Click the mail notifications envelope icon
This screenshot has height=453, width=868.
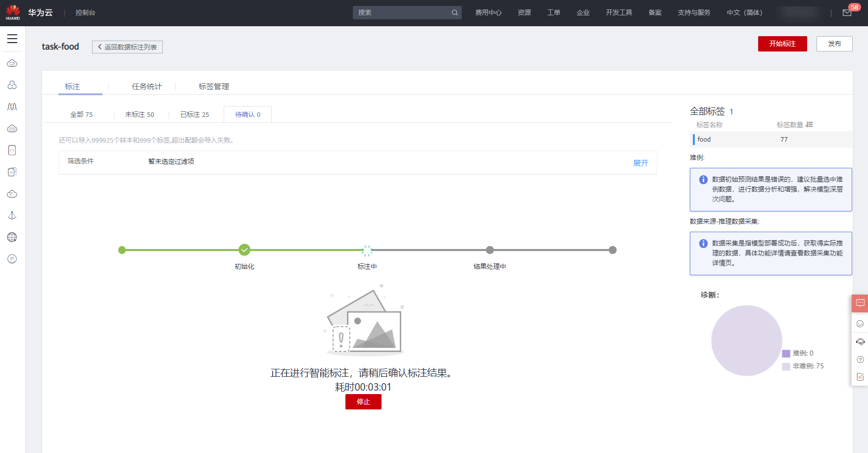[847, 13]
